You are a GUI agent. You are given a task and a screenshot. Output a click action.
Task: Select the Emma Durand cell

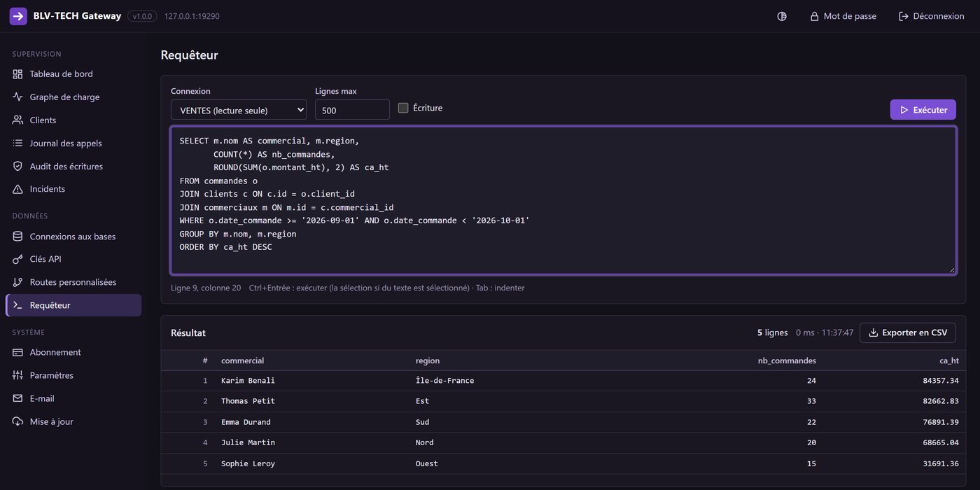(x=246, y=422)
